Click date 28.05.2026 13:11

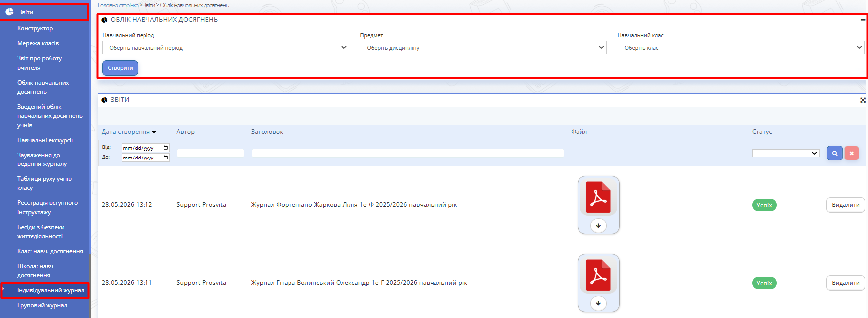127,283
